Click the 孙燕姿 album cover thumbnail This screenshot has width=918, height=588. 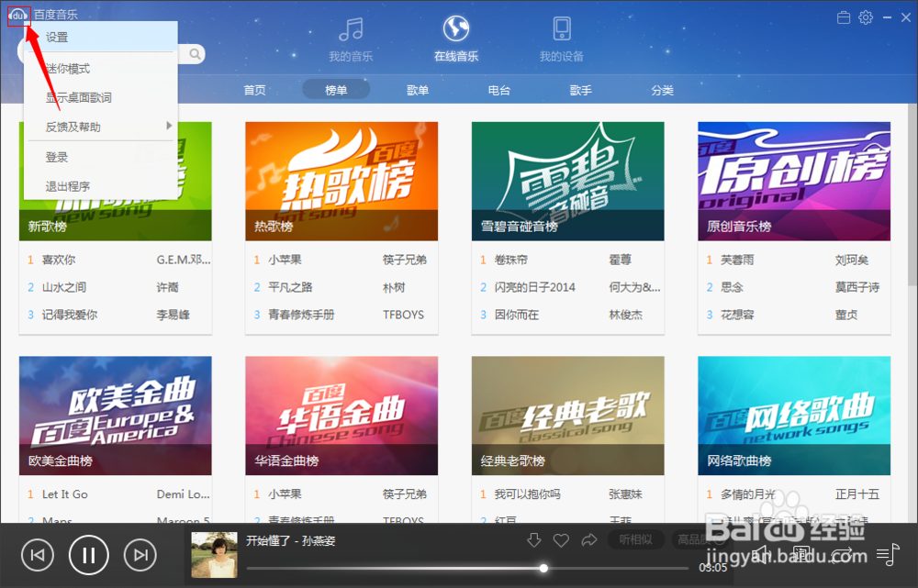tap(214, 555)
